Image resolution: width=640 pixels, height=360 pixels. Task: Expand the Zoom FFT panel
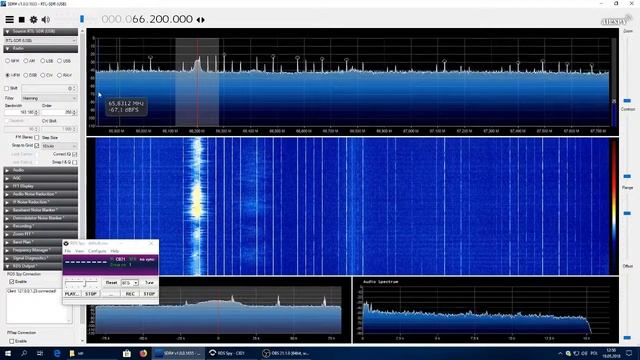click(x=40, y=234)
